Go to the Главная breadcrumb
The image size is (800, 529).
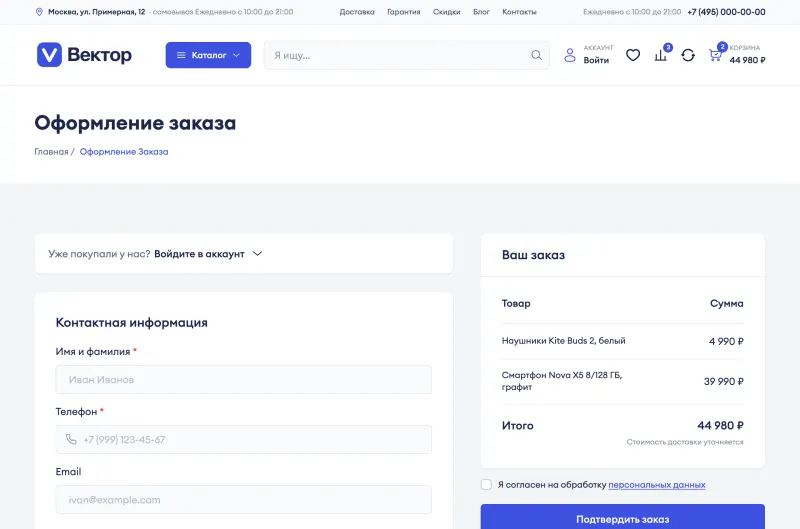(x=52, y=152)
